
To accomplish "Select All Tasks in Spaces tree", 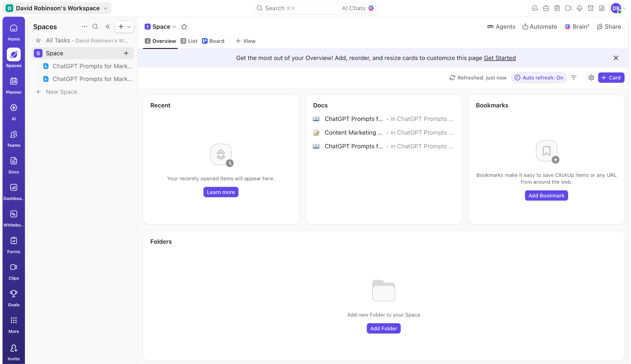I will point(83,40).
